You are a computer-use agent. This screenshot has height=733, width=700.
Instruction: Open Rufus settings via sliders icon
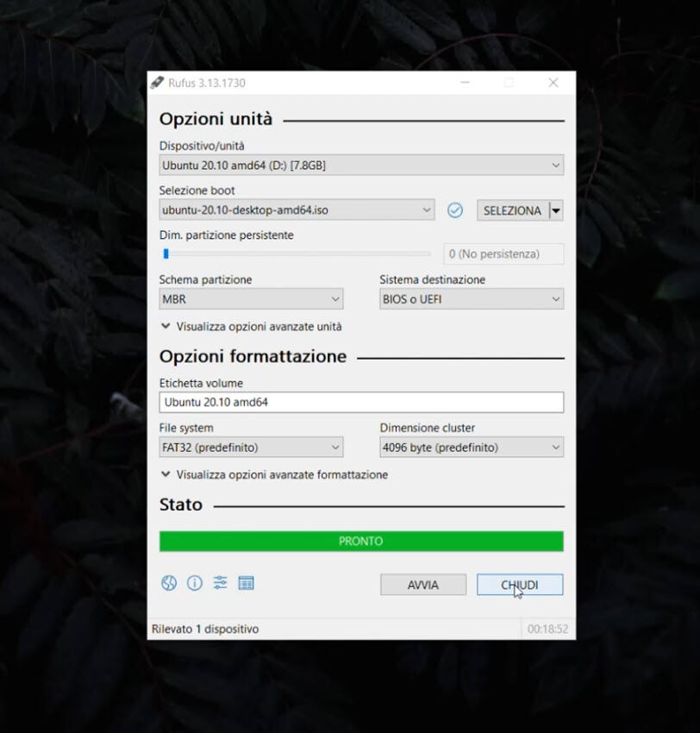point(221,583)
